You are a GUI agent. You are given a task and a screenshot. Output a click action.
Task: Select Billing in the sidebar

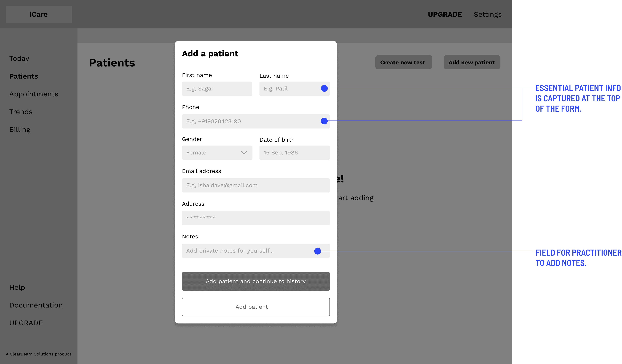[20, 130]
